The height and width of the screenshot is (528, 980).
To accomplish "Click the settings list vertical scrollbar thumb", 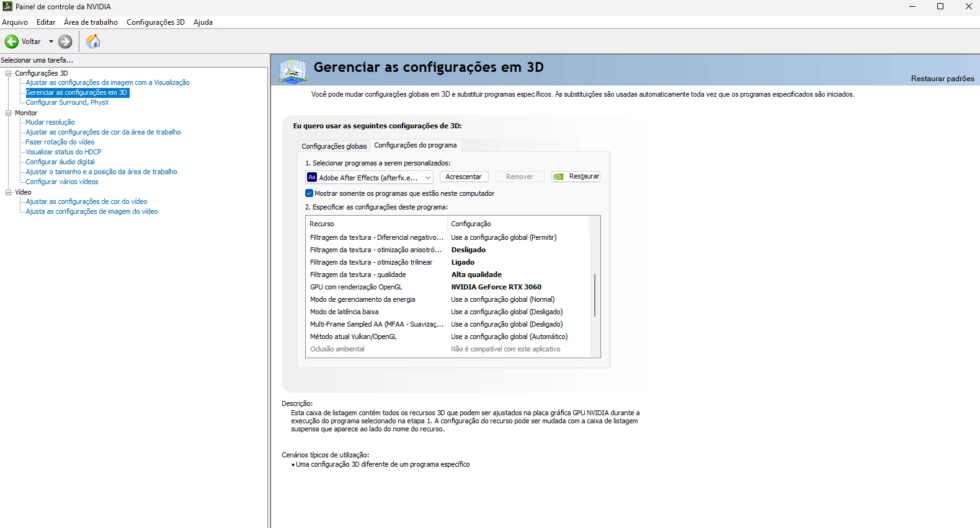I will (x=595, y=295).
